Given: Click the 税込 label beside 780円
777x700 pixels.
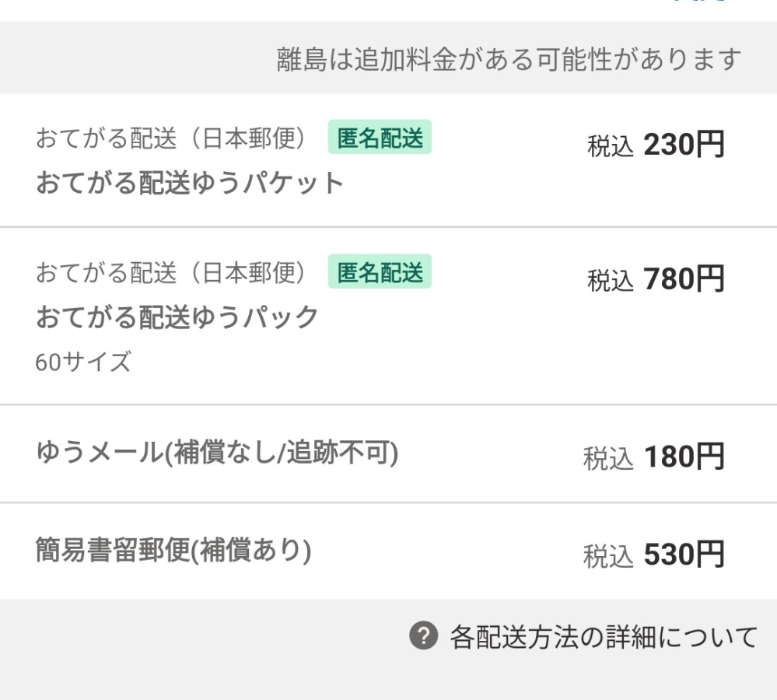Looking at the screenshot, I should 611,281.
